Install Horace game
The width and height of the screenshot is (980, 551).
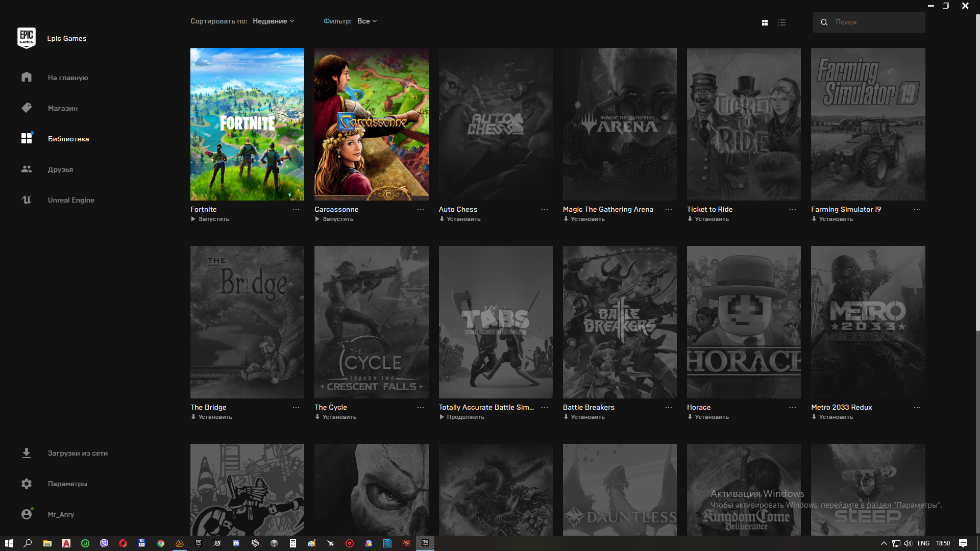(708, 417)
